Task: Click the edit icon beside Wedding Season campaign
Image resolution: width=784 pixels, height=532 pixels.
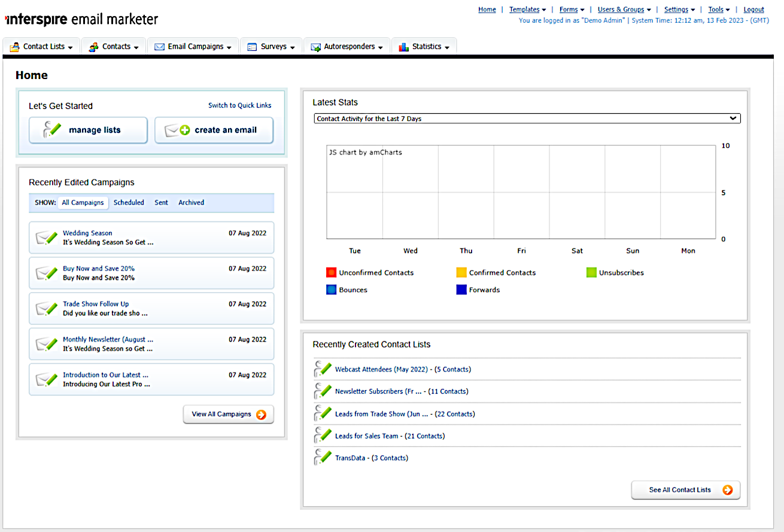Action: pos(47,238)
